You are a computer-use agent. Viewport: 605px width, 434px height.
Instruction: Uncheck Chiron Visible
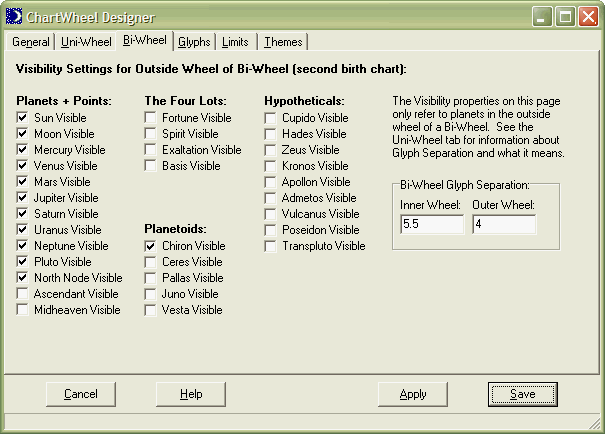click(x=150, y=246)
